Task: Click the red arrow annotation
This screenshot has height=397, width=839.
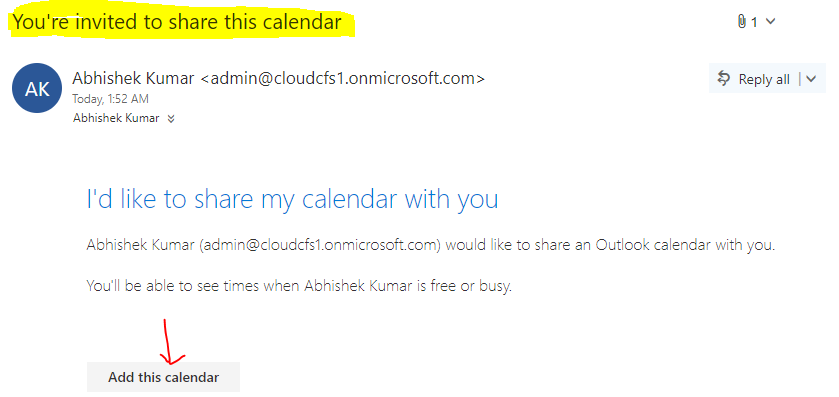Action: point(172,341)
